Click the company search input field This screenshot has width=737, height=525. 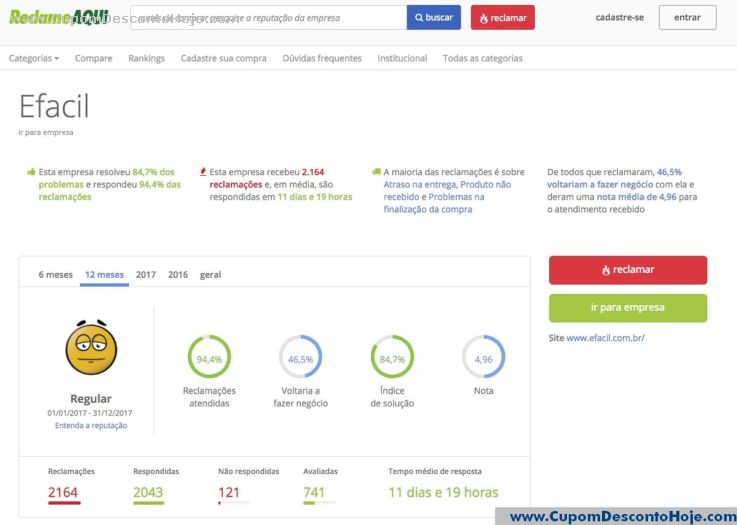pos(268,18)
